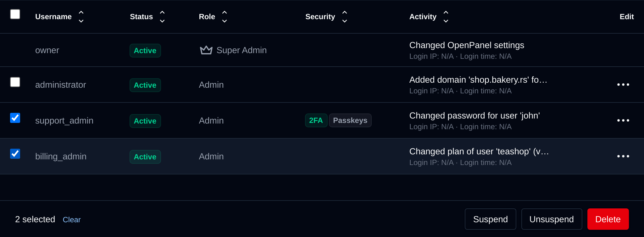
Task: Sort by Status using its sort arrows
Action: point(162,17)
